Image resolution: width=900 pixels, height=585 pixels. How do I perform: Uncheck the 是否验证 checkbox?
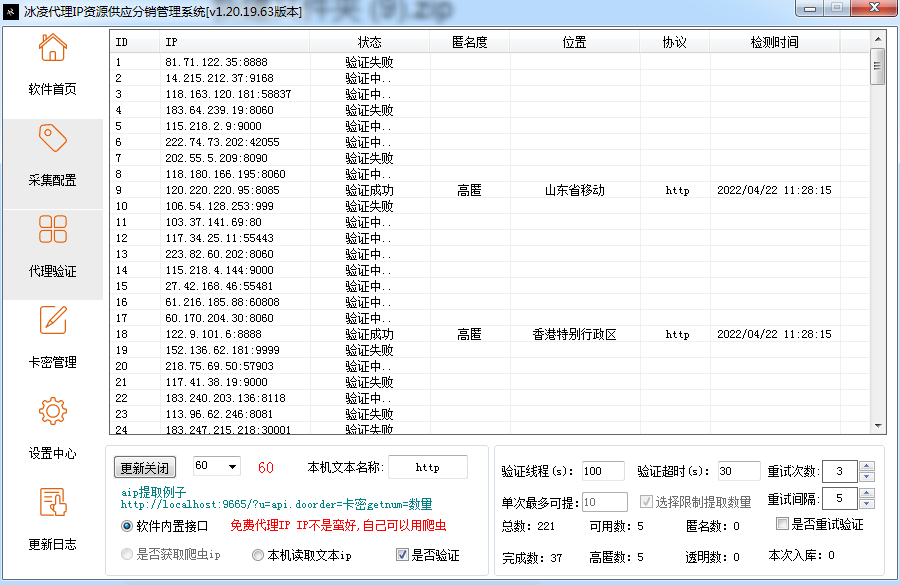tap(400, 554)
